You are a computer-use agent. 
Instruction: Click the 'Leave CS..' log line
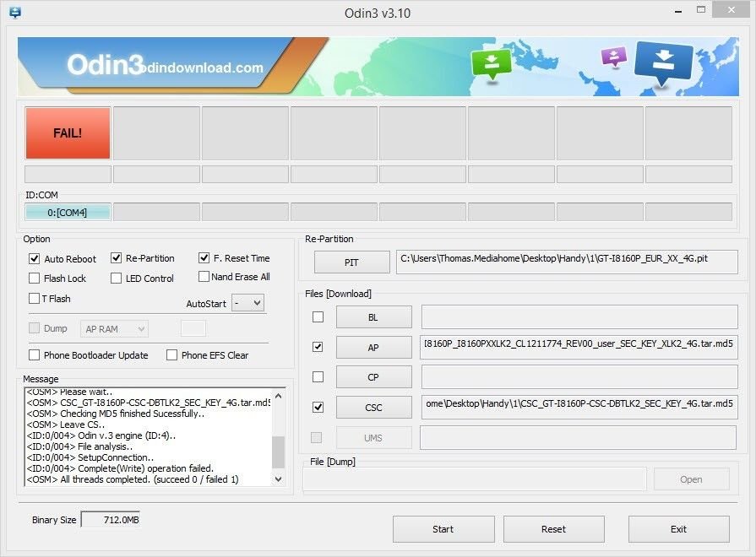point(66,425)
